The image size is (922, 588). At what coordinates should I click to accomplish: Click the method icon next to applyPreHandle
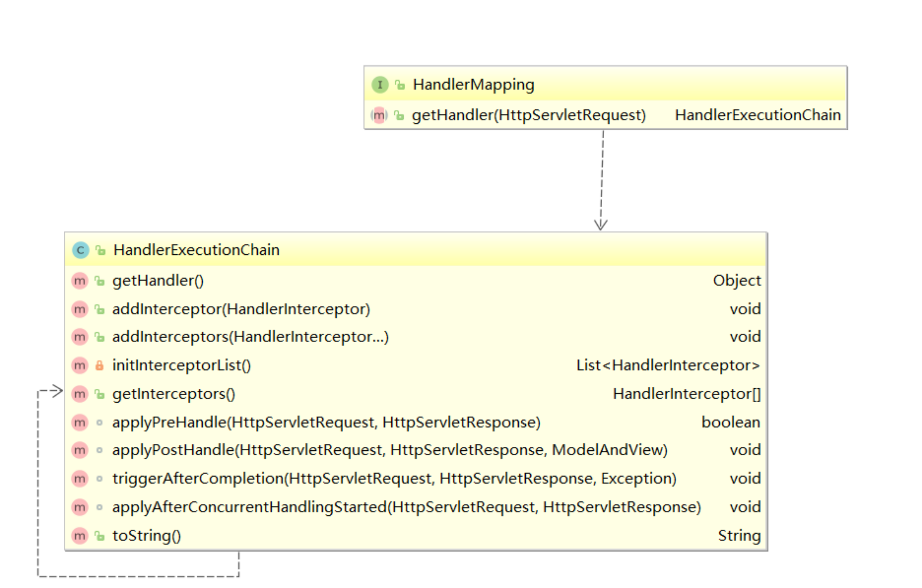[79, 423]
